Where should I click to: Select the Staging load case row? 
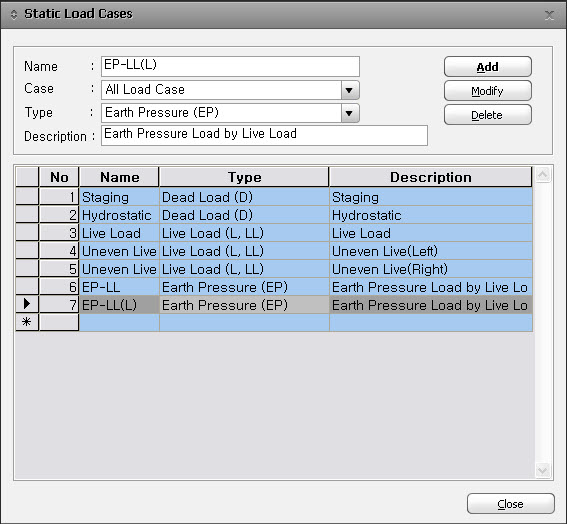pyautogui.click(x=274, y=197)
